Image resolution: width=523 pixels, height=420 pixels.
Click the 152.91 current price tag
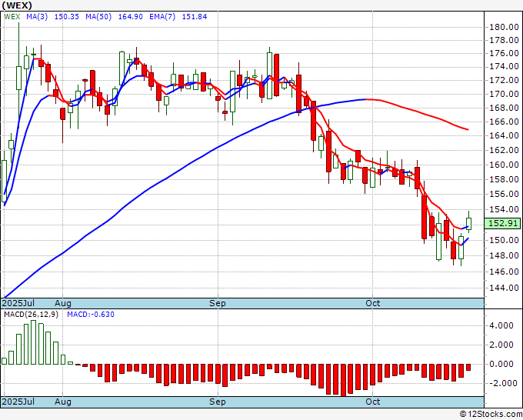coord(502,223)
